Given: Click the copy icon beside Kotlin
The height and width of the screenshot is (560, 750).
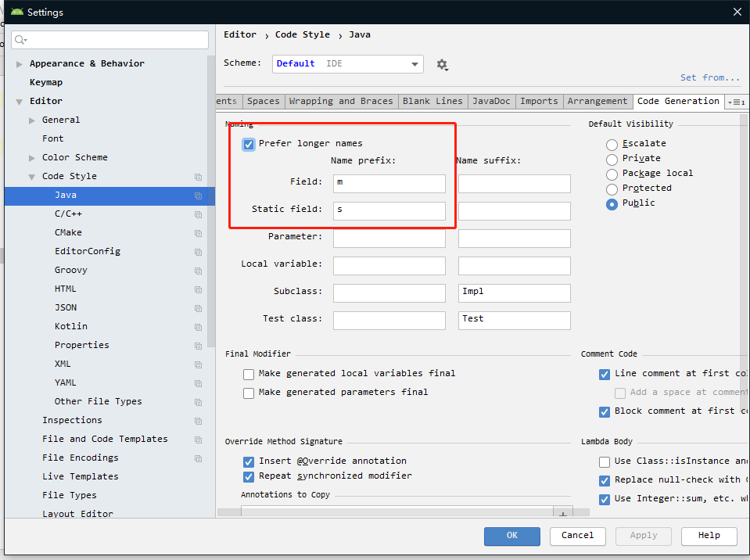Looking at the screenshot, I should click(198, 327).
